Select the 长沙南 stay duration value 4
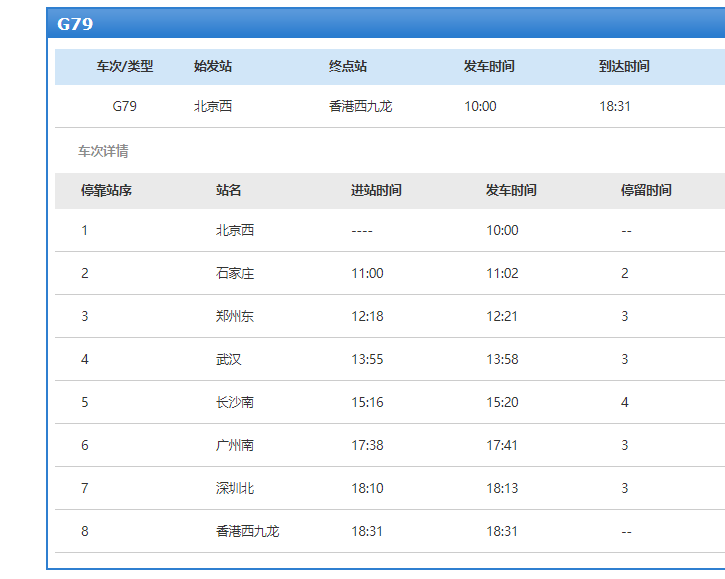Screen dimensions: 725x579 point(625,402)
